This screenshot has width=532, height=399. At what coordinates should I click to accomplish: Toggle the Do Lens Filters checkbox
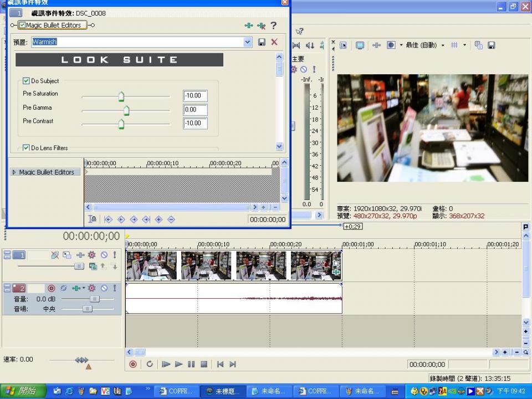(x=26, y=148)
